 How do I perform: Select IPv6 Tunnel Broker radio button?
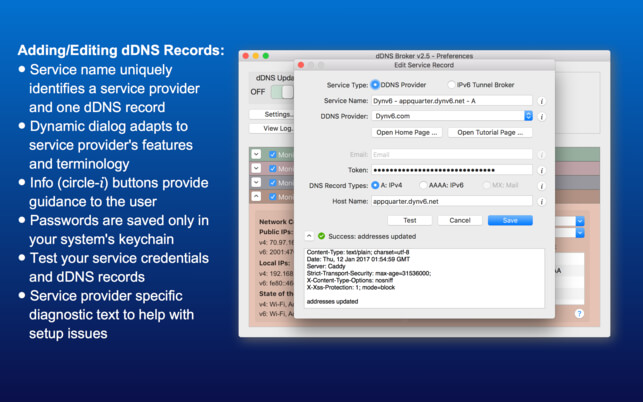coord(451,85)
